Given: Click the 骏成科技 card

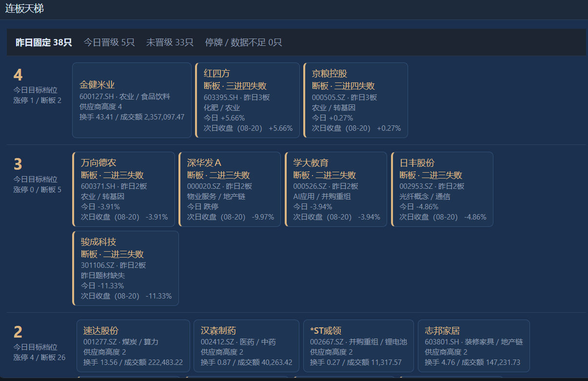Looking at the screenshot, I should [125, 268].
